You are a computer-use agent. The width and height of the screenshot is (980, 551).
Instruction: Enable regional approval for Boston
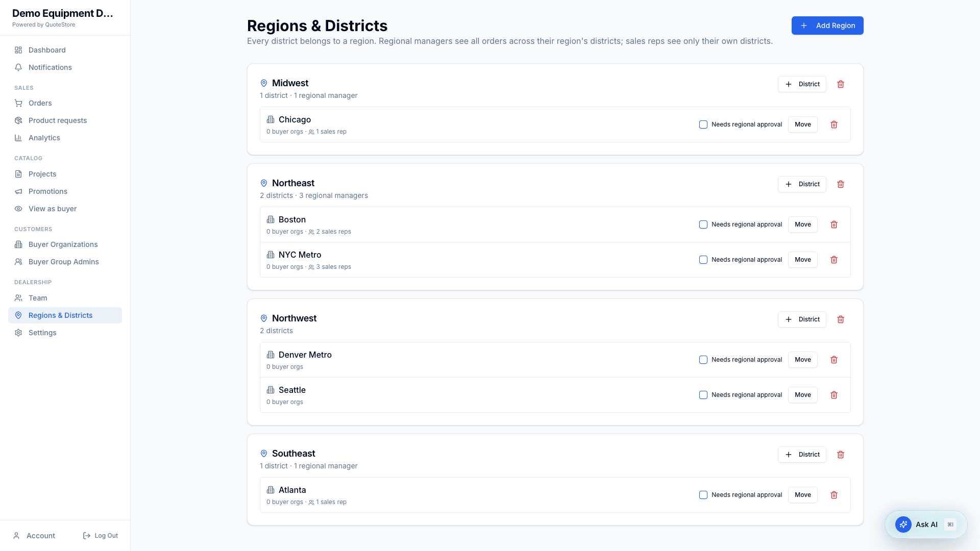[x=703, y=224]
